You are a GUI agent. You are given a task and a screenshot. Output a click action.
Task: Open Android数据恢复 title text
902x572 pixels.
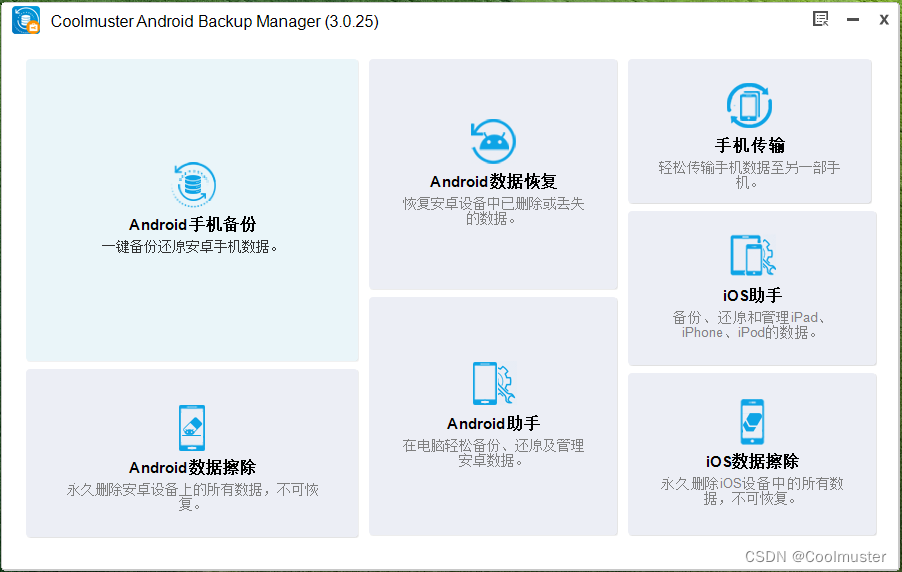(493, 182)
